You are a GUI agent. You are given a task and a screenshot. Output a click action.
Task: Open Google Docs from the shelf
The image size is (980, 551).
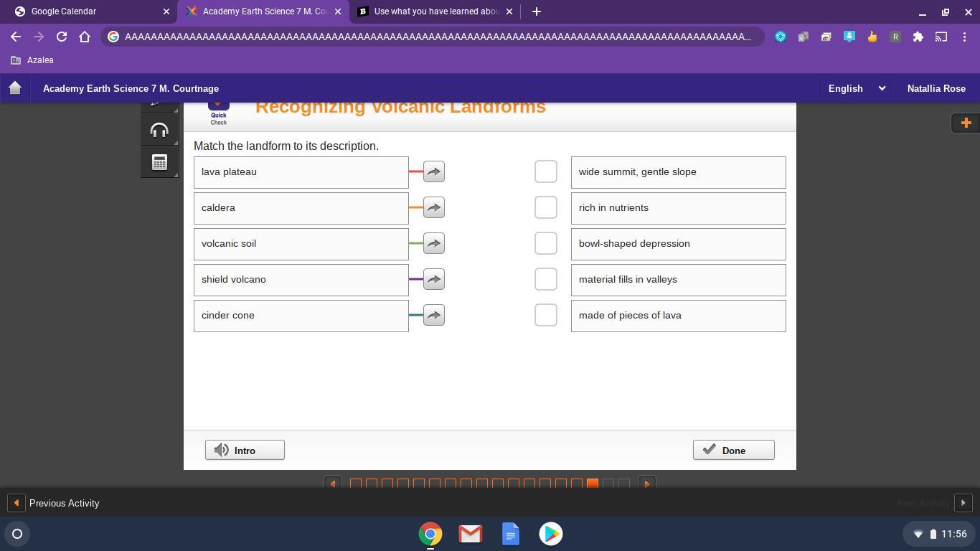[x=511, y=534]
